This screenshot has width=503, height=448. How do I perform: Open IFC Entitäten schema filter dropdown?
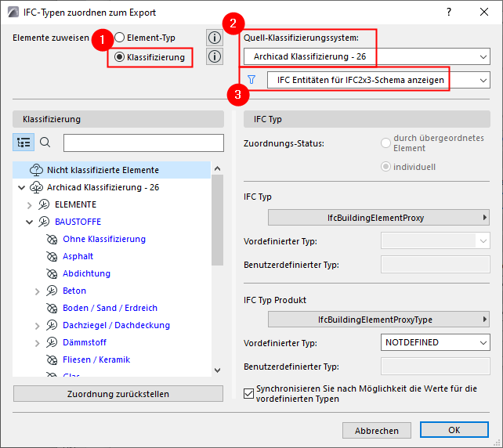click(378, 80)
